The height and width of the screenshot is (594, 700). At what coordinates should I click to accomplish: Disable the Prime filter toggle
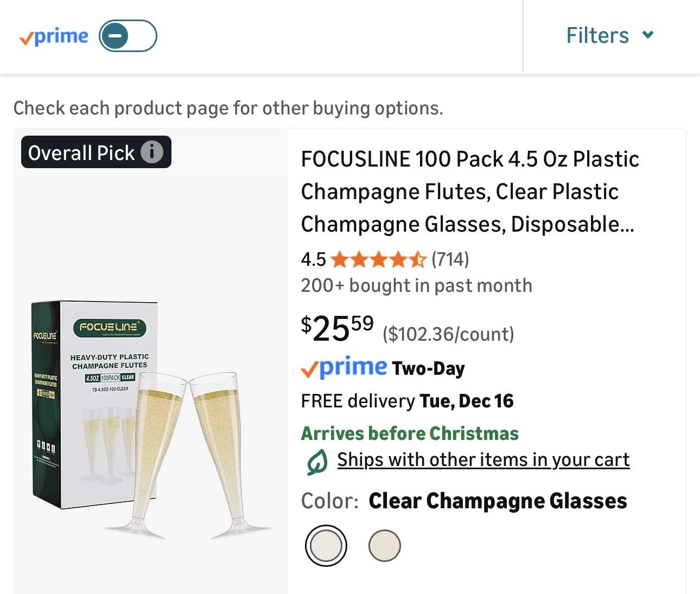pyautogui.click(x=128, y=36)
